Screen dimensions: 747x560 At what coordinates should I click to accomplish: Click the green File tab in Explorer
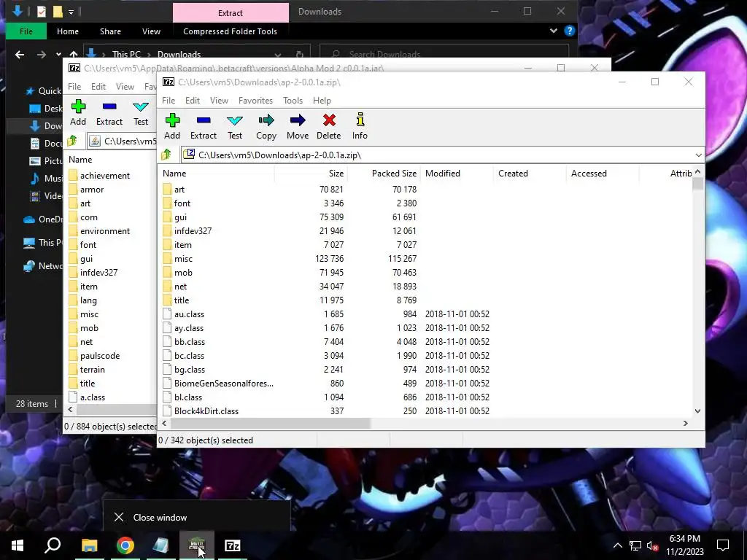[x=26, y=31]
